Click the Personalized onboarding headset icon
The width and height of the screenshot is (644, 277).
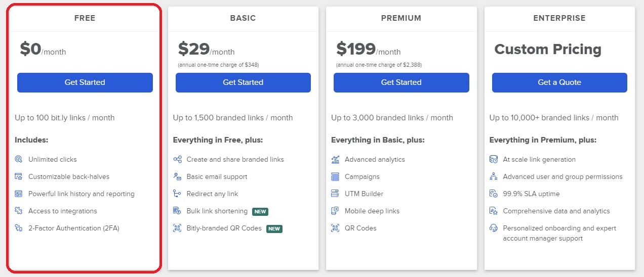point(494,228)
